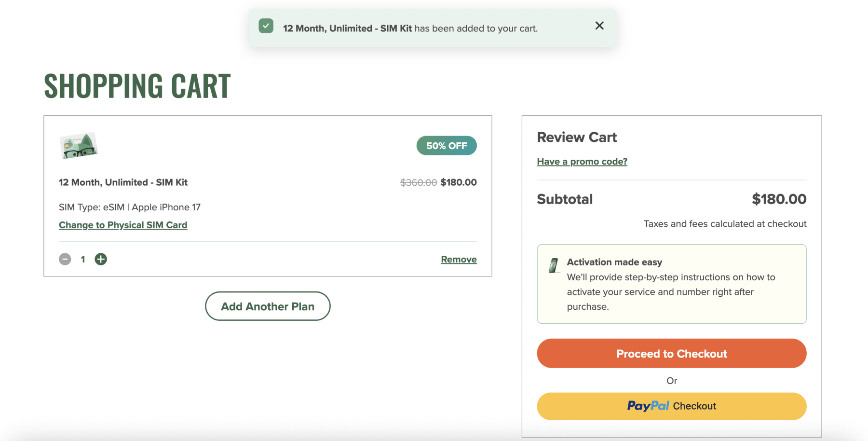Pay using the PayPal Checkout button
Image resolution: width=868 pixels, height=441 pixels.
671,406
